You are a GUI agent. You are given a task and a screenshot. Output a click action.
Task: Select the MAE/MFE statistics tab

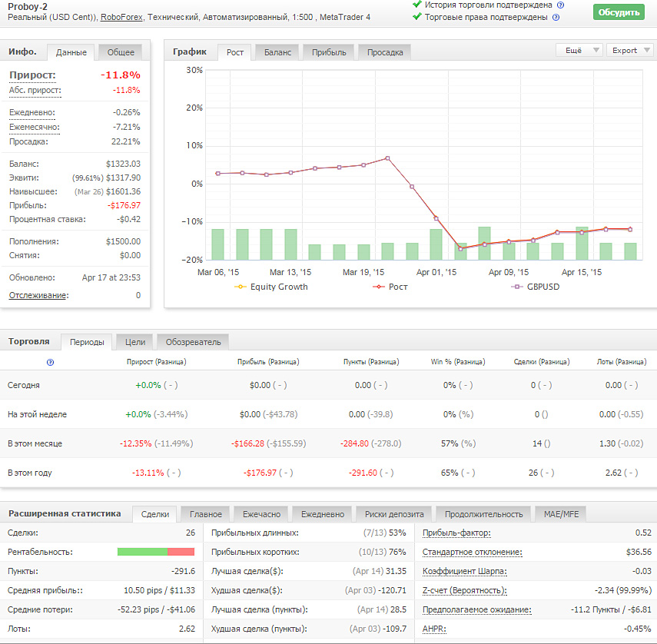pyautogui.click(x=561, y=514)
